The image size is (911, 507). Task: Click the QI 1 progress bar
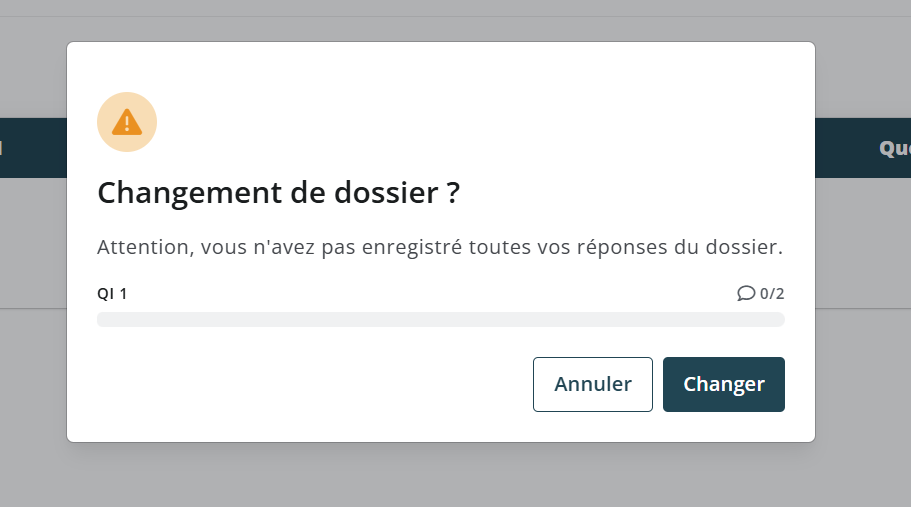tap(440, 319)
